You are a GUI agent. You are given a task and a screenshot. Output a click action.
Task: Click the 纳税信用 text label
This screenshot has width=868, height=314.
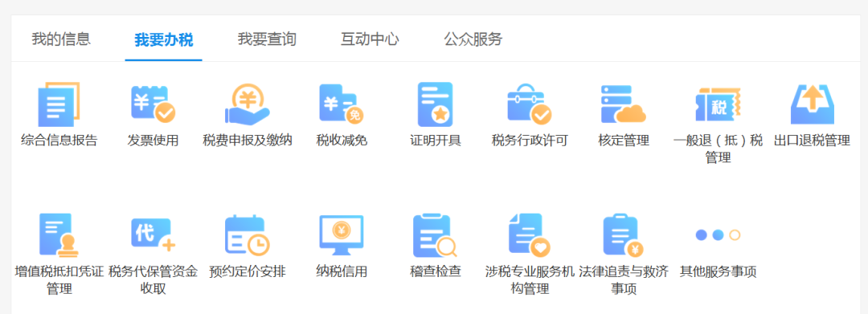342,271
